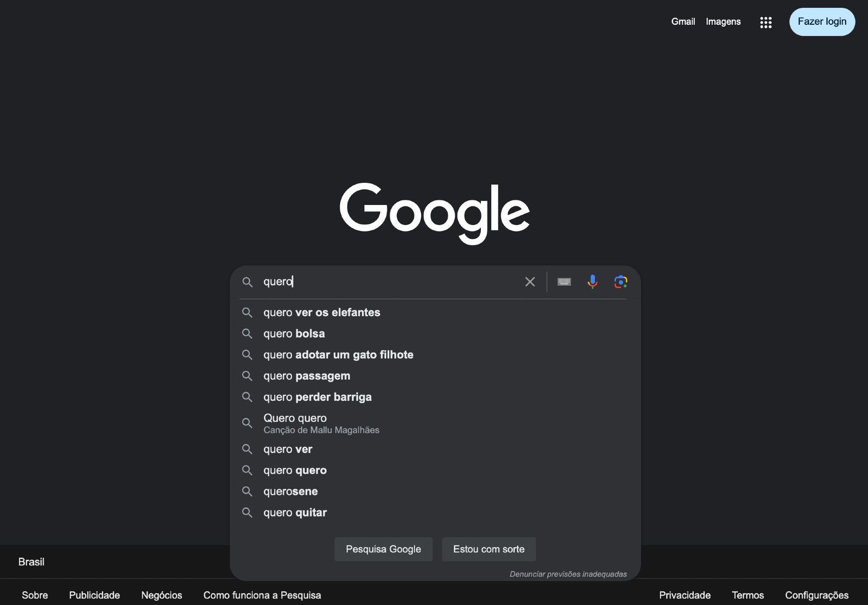868x605 pixels.
Task: Open the Gmail link
Action: coord(683,22)
